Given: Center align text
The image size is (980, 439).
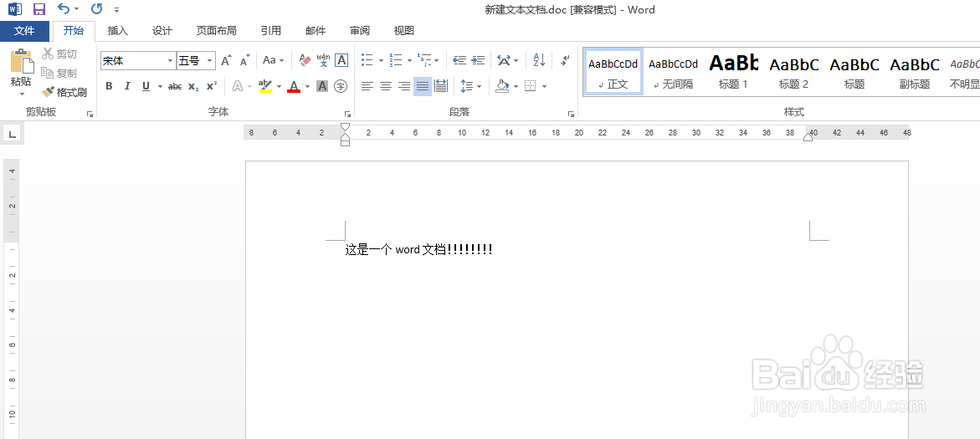Looking at the screenshot, I should coord(386,86).
